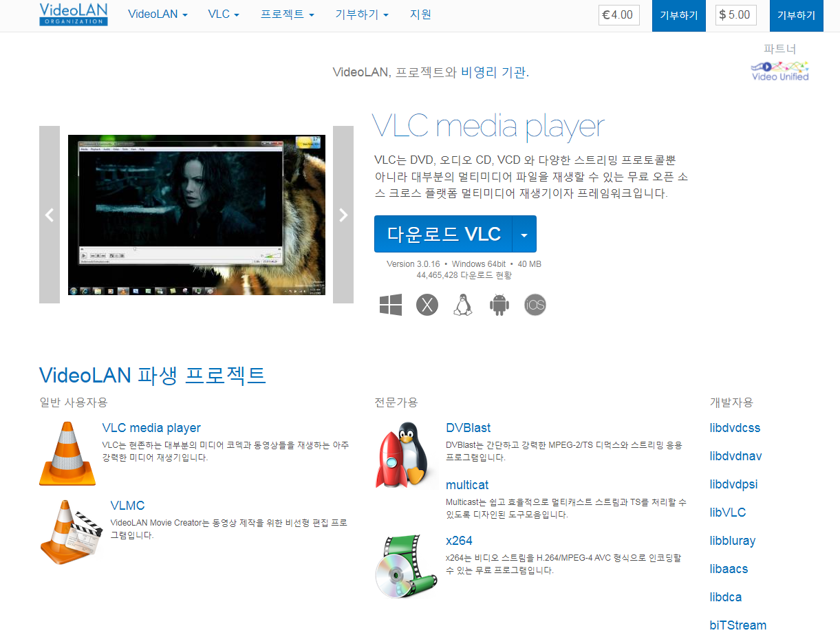Viewport: 840px width, 635px height.
Task: Open the macOS X platform icon
Action: coord(427,305)
